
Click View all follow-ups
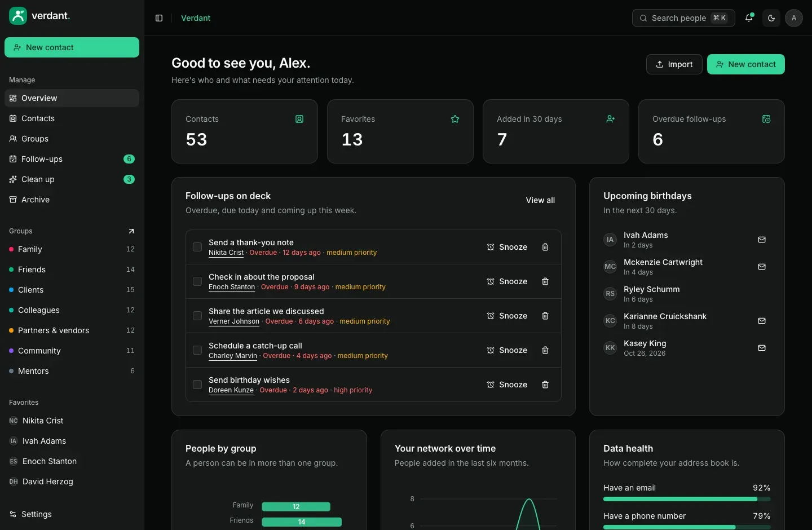coord(540,200)
